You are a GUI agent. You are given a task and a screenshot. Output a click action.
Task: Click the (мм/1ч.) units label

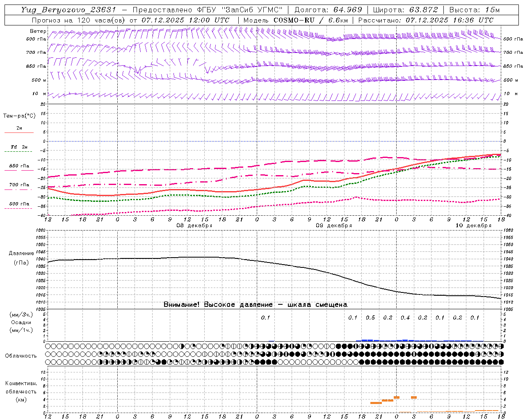point(21,330)
